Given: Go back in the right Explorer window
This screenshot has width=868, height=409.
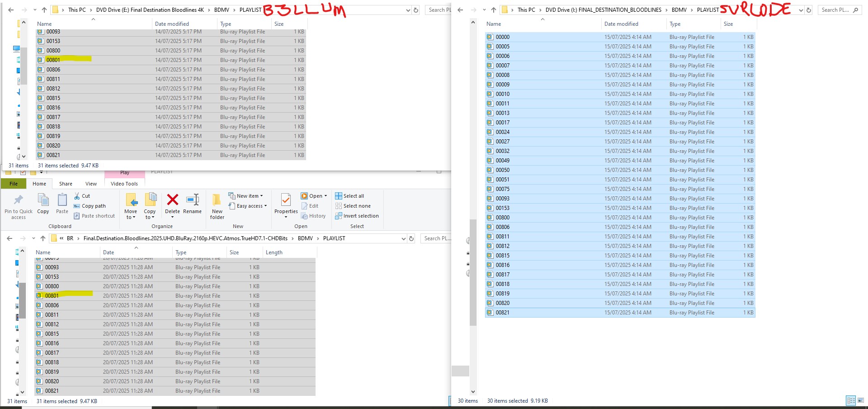Looking at the screenshot, I should pos(460,10).
